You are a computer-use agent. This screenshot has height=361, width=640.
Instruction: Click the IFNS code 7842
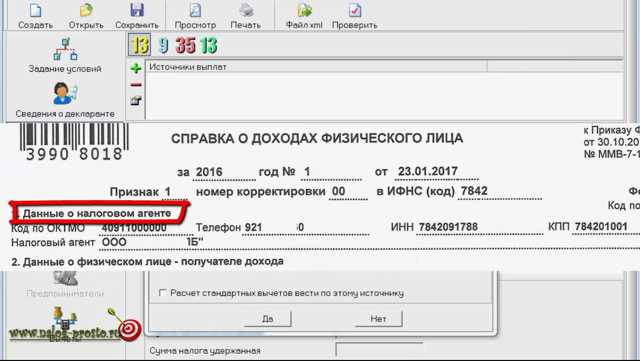point(474,191)
